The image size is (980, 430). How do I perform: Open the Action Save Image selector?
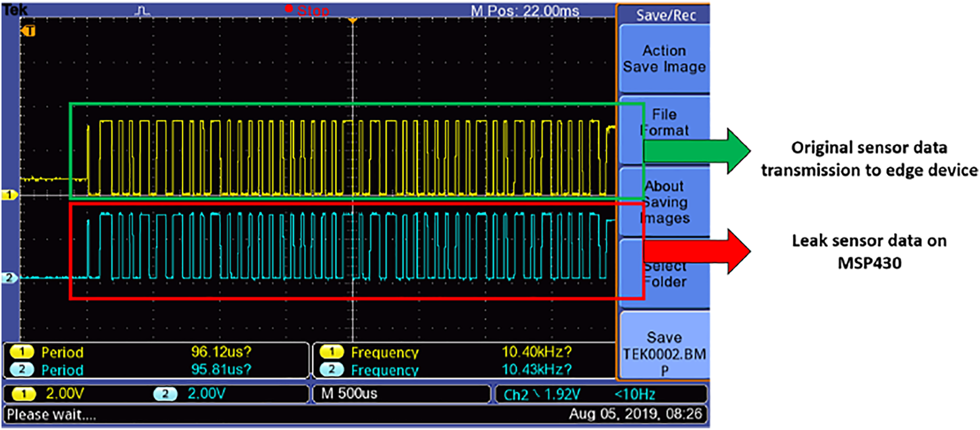click(665, 59)
